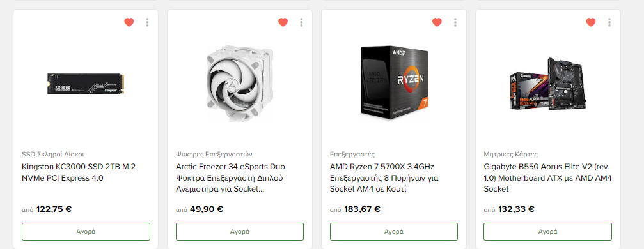Click Αγορά button for AMD Ryzen 7

[394, 232]
